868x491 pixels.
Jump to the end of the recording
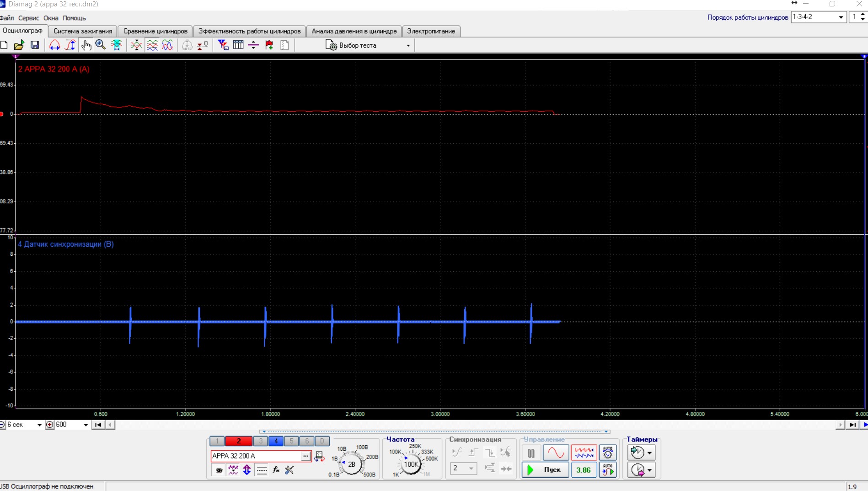852,425
